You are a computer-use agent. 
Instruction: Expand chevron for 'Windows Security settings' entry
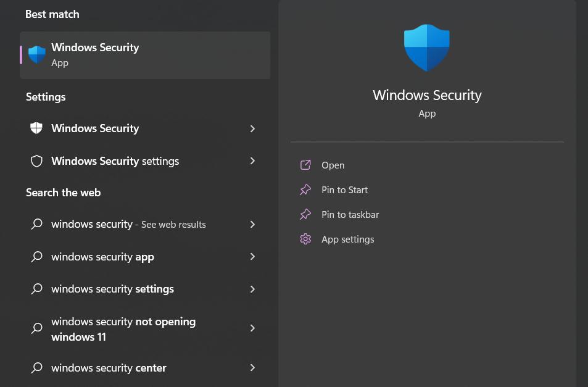coord(252,161)
